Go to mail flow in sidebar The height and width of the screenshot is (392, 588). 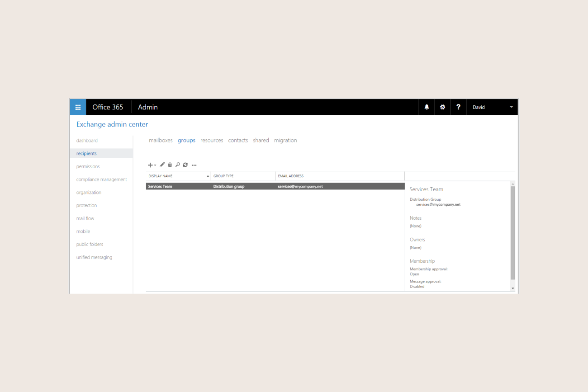pyautogui.click(x=85, y=218)
